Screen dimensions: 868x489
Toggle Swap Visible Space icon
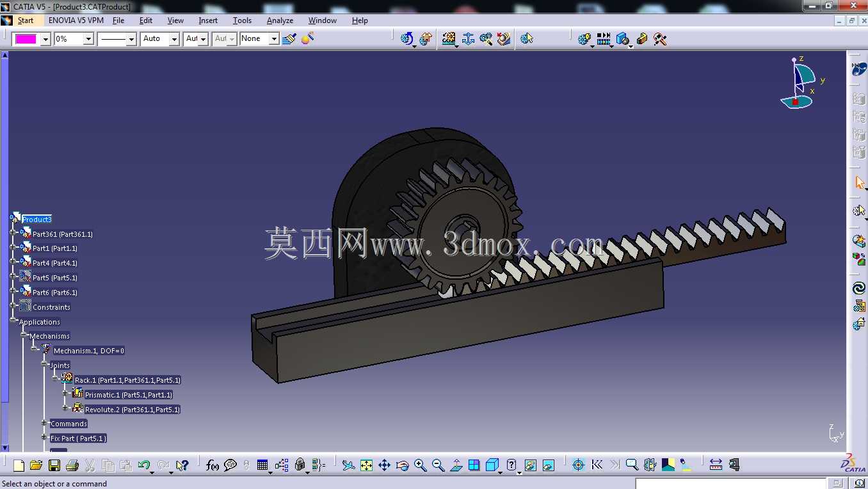pos(549,465)
